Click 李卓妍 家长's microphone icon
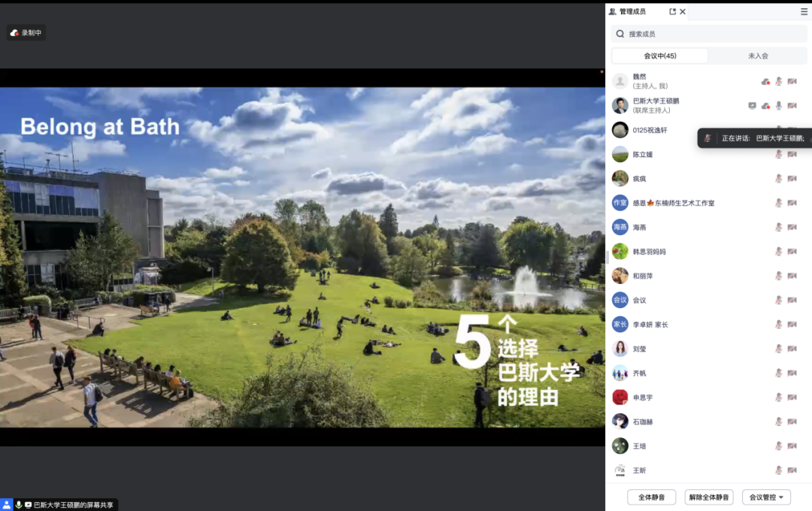Image resolution: width=812 pixels, height=511 pixels. click(x=778, y=325)
